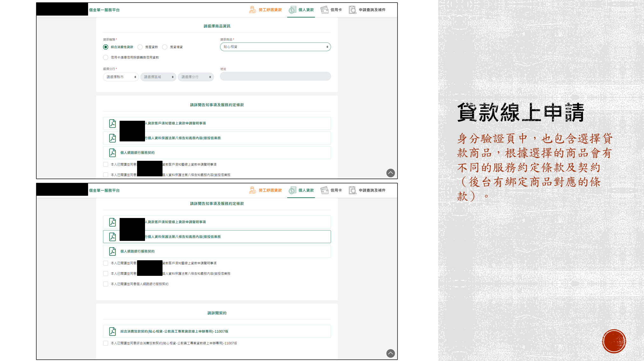Click the 個人貸款 money icon in upper screenshot

tap(292, 10)
